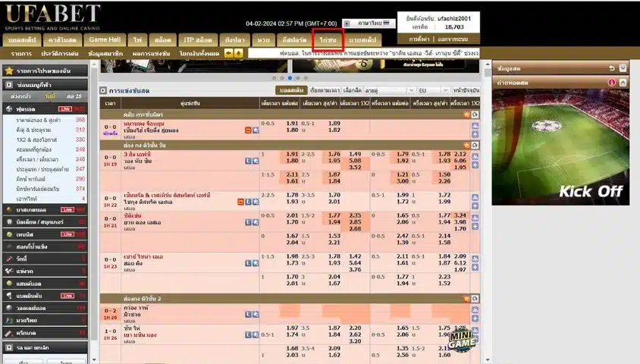
Task: Switch to the Game Hall tab
Action: 105,39
